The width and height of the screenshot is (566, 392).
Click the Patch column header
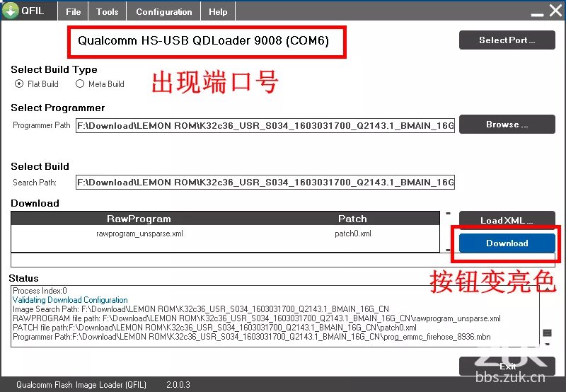coord(352,219)
